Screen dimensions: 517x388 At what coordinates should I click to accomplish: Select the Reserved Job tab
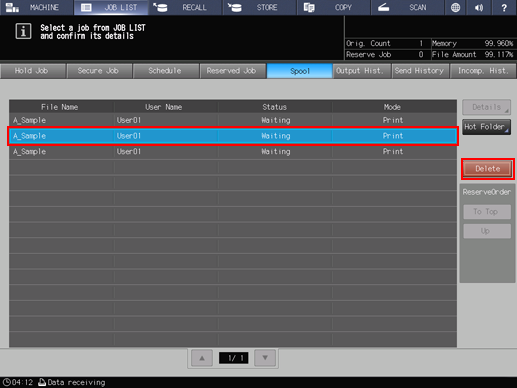tap(233, 71)
